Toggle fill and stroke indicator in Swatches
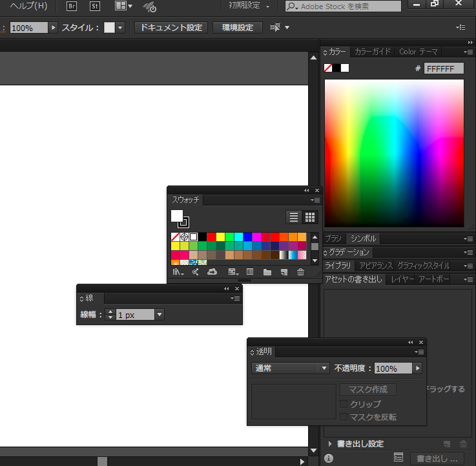The width and height of the screenshot is (476, 466). [x=180, y=218]
